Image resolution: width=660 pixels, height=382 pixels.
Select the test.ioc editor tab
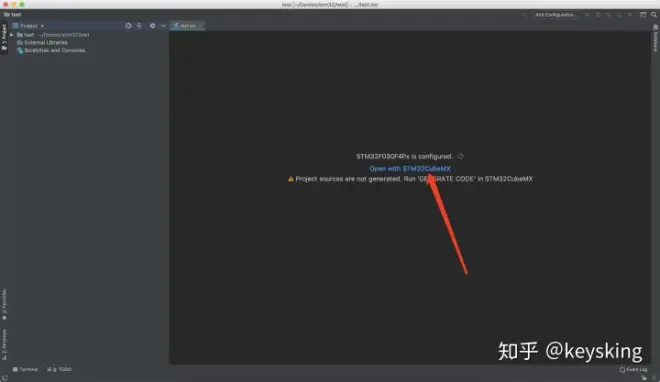pos(187,26)
